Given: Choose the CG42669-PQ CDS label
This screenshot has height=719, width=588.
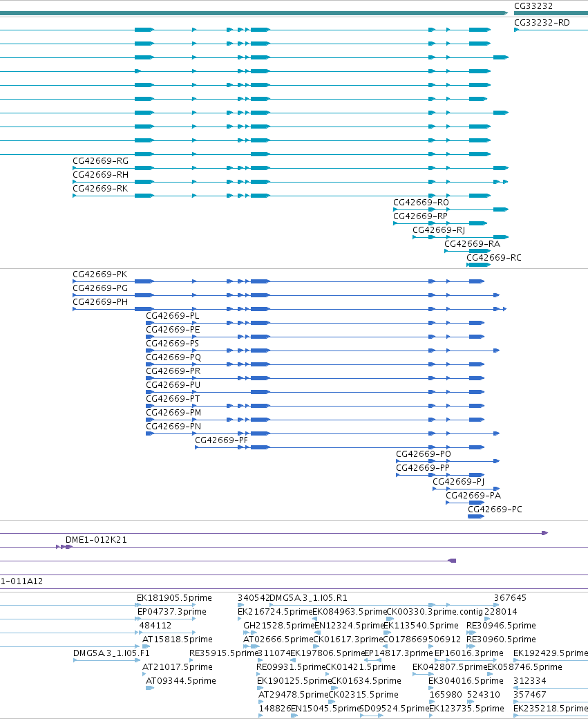Looking at the screenshot, I should pos(173,357).
